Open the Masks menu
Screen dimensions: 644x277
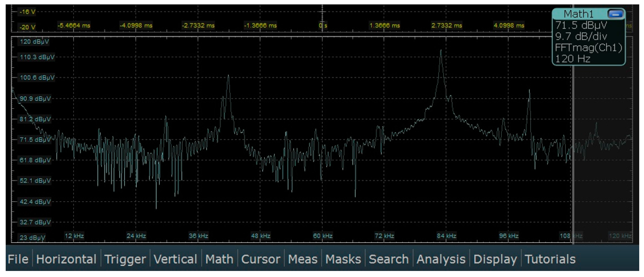click(x=343, y=259)
